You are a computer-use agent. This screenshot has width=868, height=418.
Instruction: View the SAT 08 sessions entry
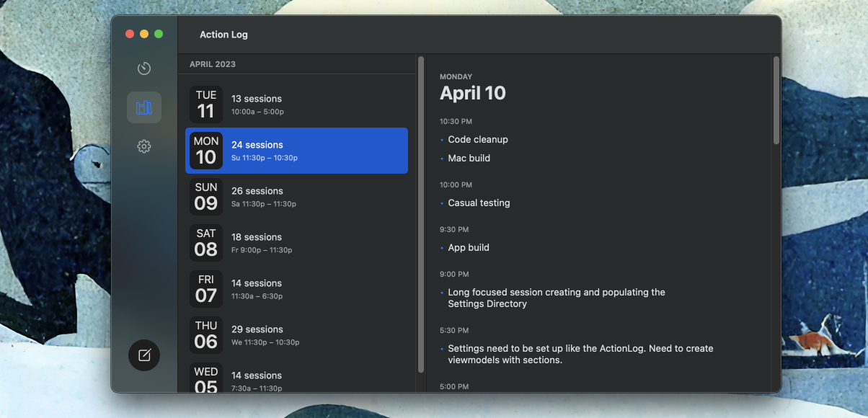[296, 243]
